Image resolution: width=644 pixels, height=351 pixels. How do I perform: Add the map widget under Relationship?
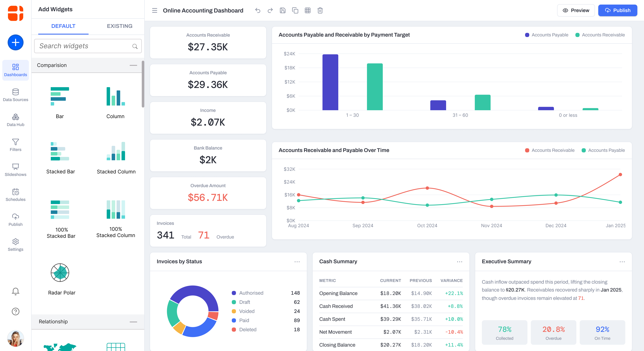click(60, 347)
